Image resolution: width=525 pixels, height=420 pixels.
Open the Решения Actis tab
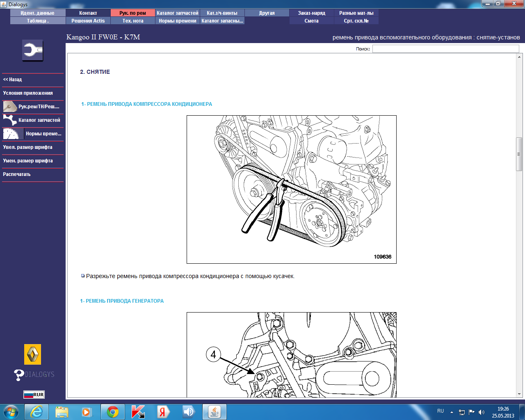coord(88,21)
